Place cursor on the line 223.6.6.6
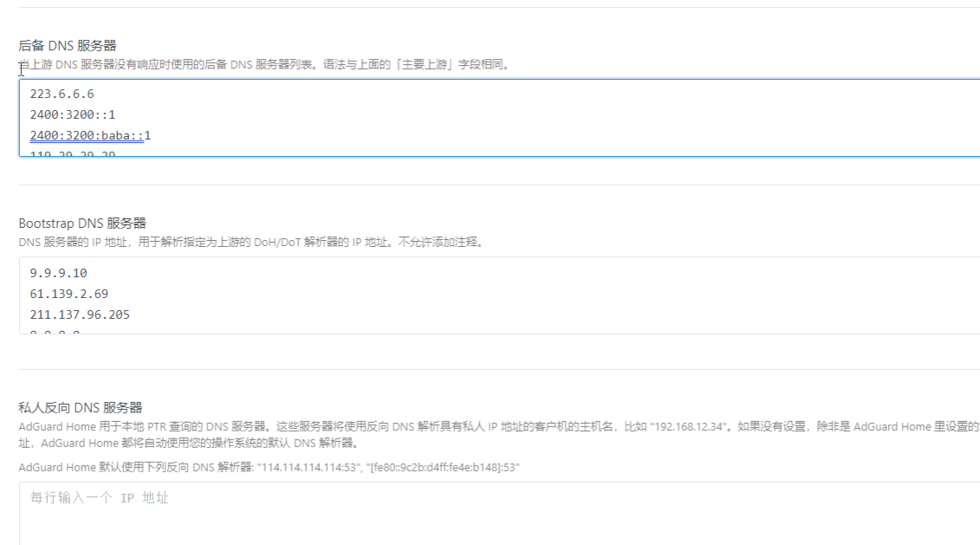This screenshot has height=545, width=980. 61,93
